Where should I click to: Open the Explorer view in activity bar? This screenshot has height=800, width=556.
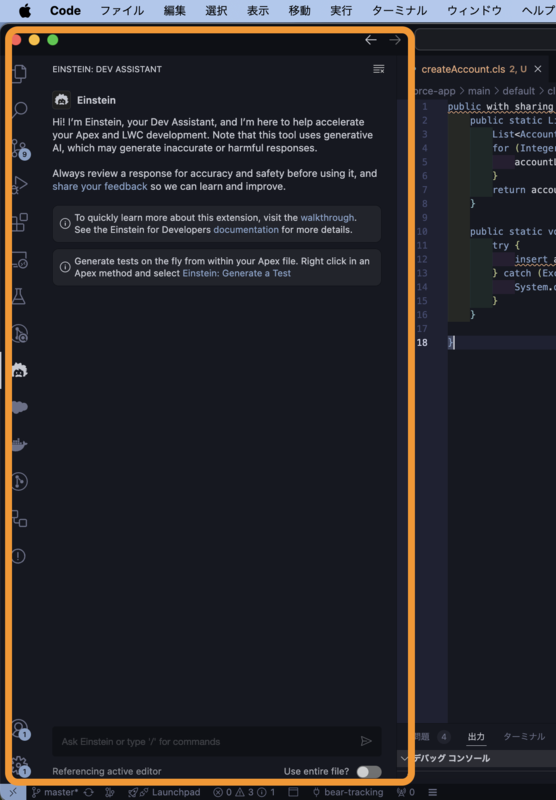19,73
